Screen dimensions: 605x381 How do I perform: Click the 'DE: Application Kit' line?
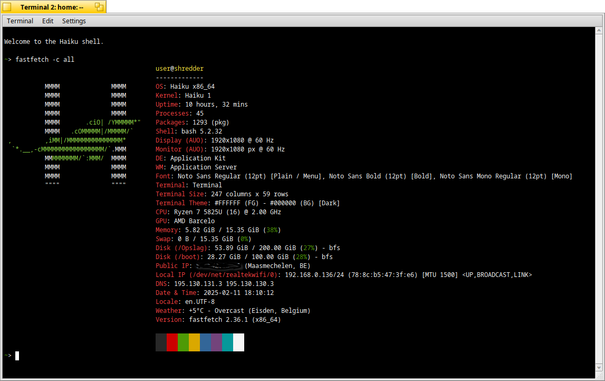(x=191, y=158)
